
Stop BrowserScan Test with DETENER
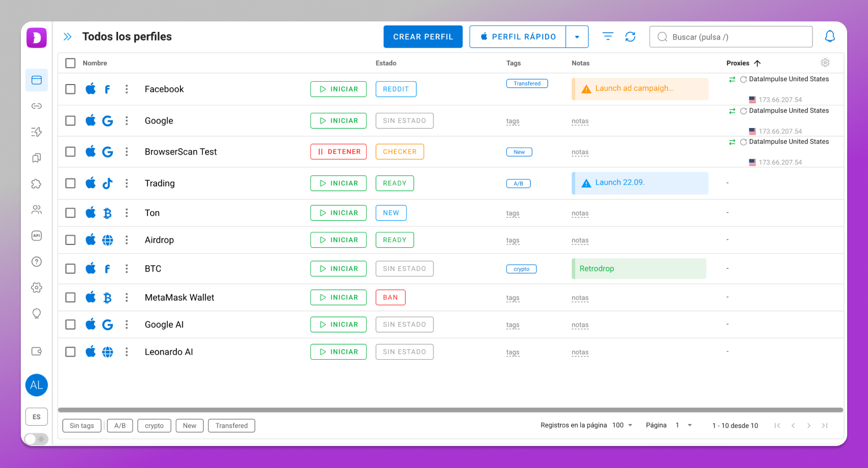[339, 152]
